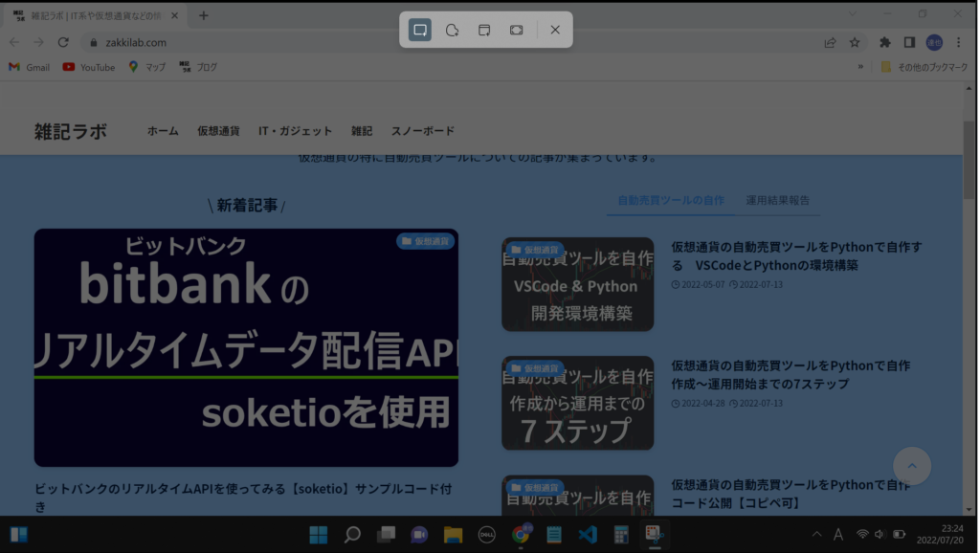The width and height of the screenshot is (980, 553).
Task: Toggle the IME input mode indicator A
Action: (838, 535)
